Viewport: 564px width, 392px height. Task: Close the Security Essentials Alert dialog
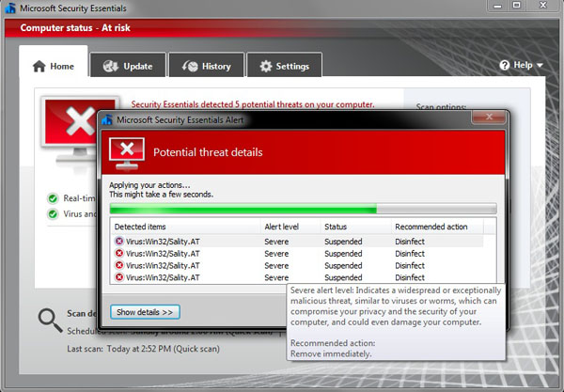(x=489, y=117)
